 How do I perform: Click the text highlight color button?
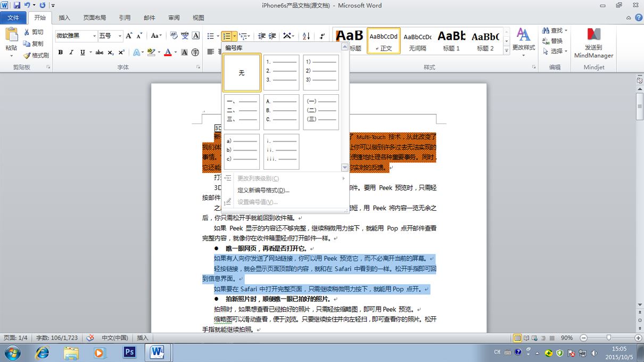[x=152, y=52]
